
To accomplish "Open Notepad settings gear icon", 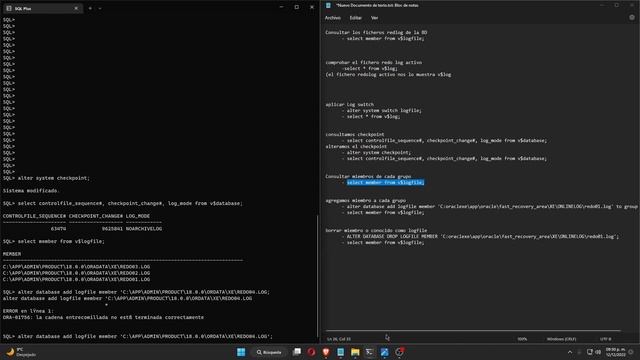I will 632,18.
